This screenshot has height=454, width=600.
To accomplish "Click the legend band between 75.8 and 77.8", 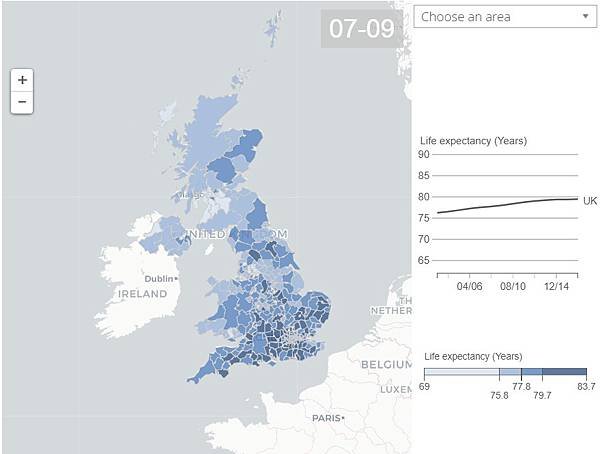I will point(510,372).
